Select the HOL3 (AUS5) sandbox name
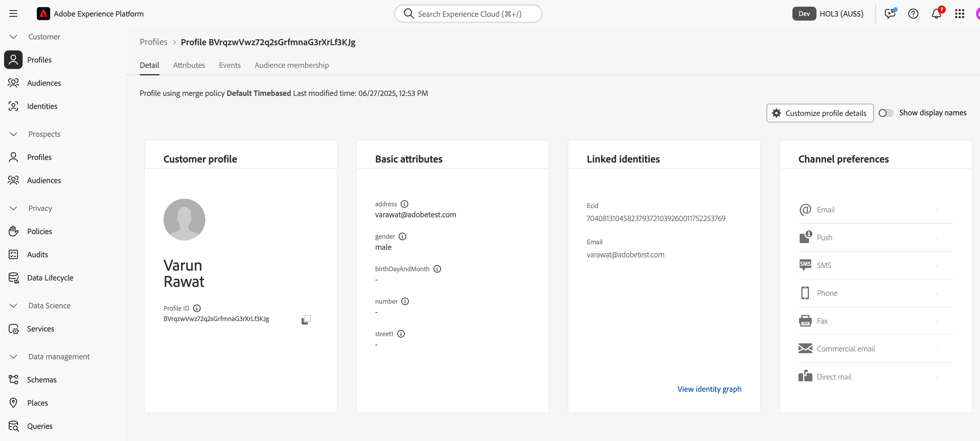This screenshot has width=980, height=441. click(841, 14)
